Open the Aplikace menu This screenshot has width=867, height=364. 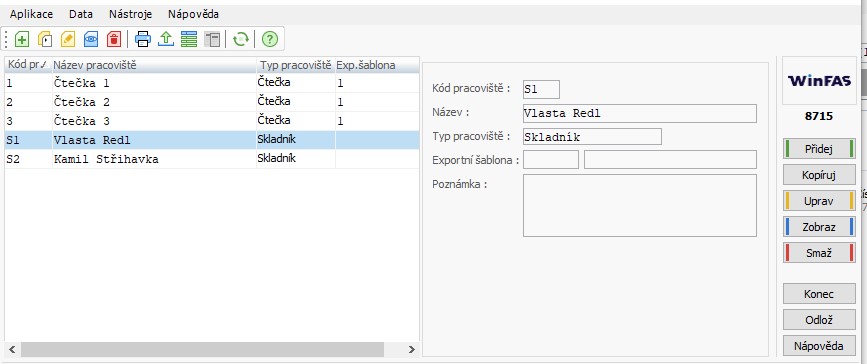(x=32, y=14)
